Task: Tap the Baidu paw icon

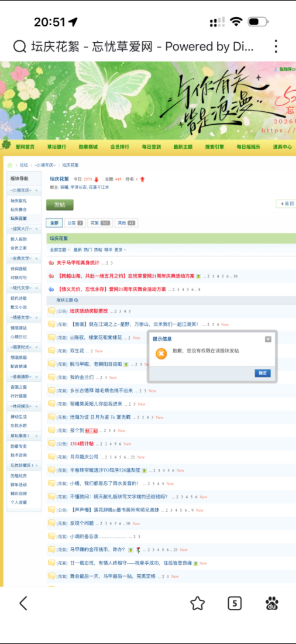Action: [272, 603]
